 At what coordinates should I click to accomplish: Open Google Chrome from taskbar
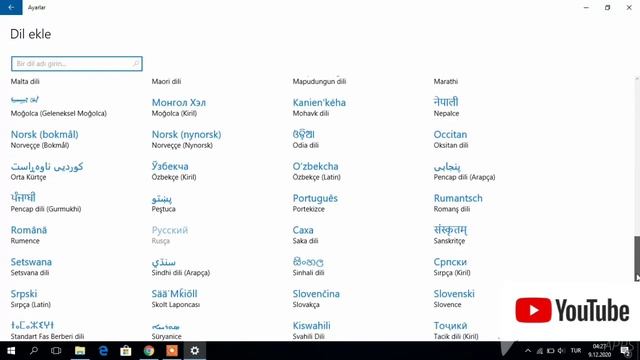(149, 351)
